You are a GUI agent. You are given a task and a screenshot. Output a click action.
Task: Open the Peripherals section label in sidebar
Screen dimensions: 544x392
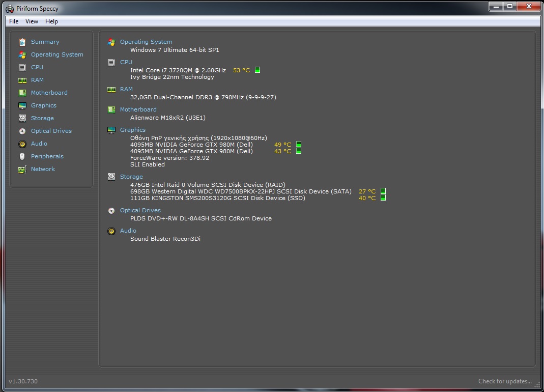[47, 156]
